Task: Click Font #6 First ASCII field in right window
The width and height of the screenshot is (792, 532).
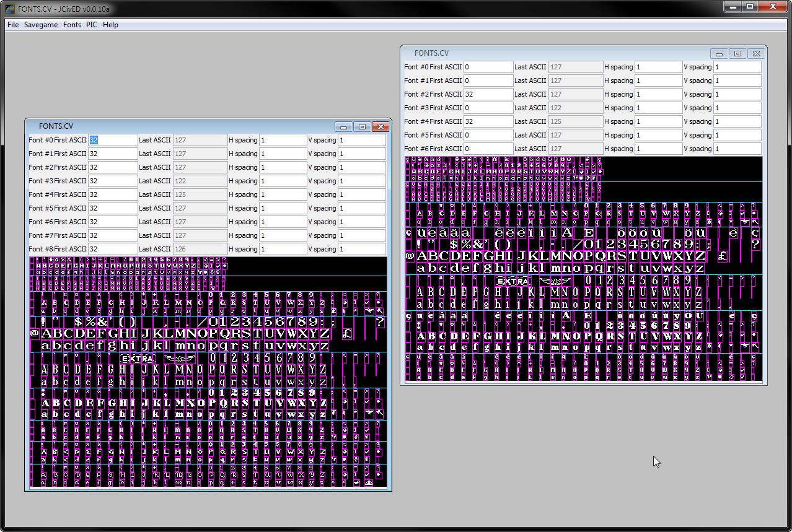Action: [x=488, y=149]
